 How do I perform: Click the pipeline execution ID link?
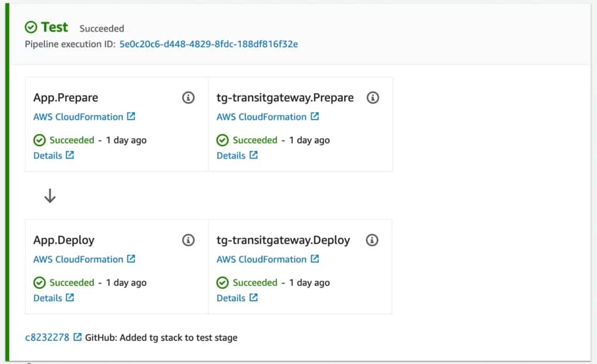point(209,44)
